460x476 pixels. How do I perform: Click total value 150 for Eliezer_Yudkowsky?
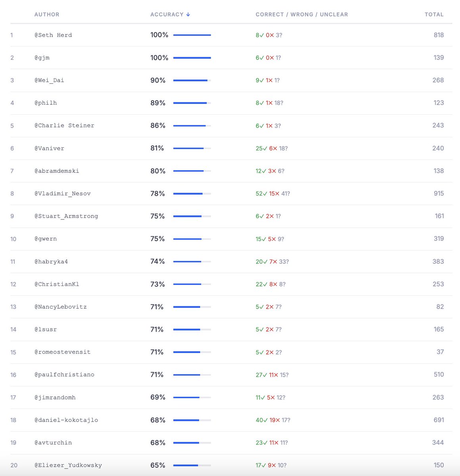tap(439, 465)
